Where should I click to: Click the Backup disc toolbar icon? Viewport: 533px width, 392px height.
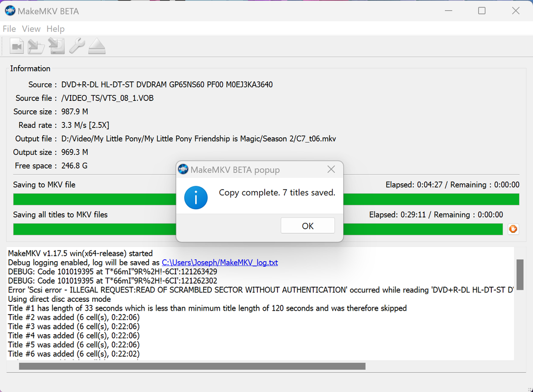pyautogui.click(x=56, y=46)
